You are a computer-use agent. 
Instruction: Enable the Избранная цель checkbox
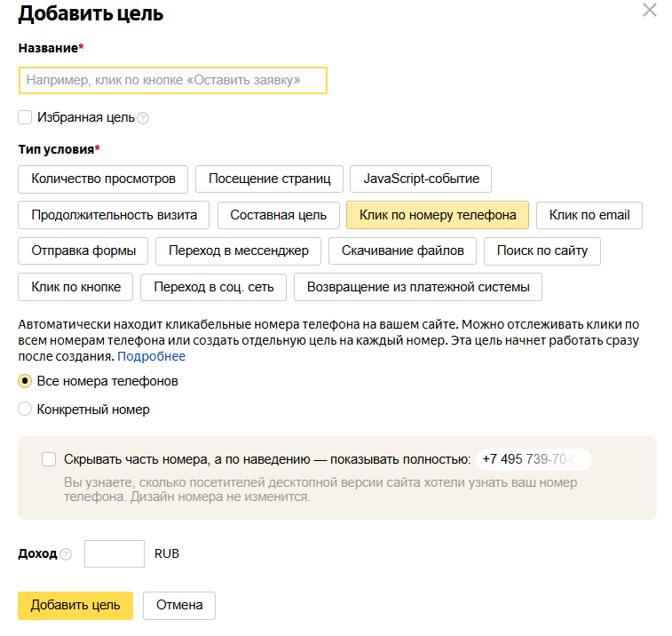25,117
